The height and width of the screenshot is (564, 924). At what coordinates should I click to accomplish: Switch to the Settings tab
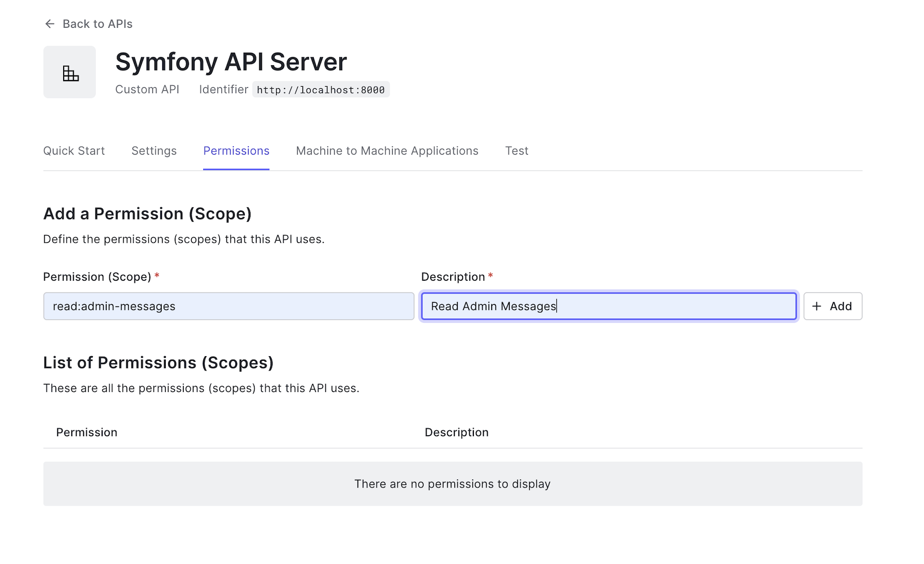[154, 151]
